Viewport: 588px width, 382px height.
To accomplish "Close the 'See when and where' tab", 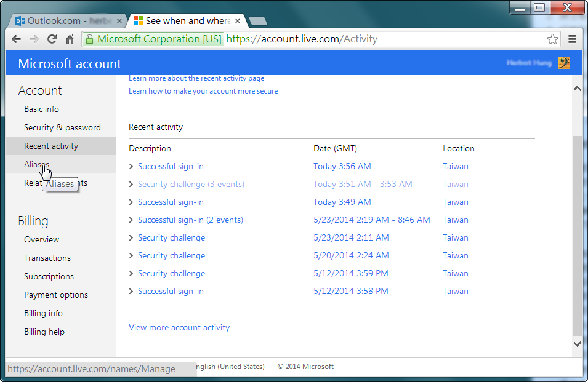I will coord(238,21).
